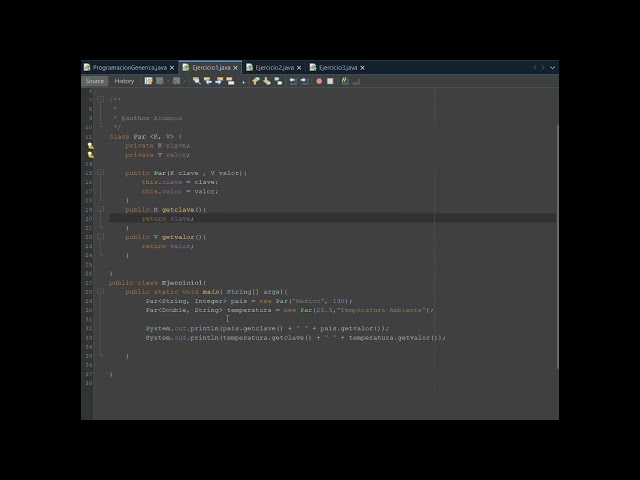640x480 pixels.
Task: Collapse the getvalor method fold
Action: tap(100, 236)
